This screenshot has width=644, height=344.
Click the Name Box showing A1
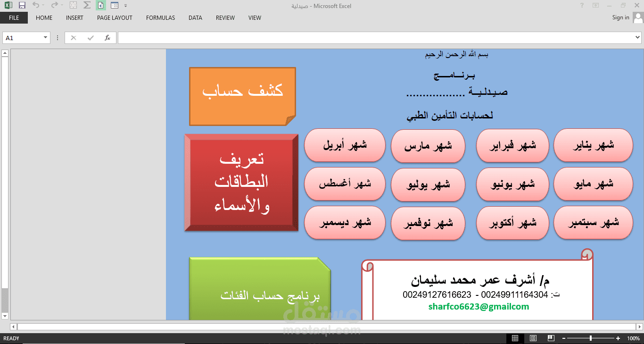26,38
